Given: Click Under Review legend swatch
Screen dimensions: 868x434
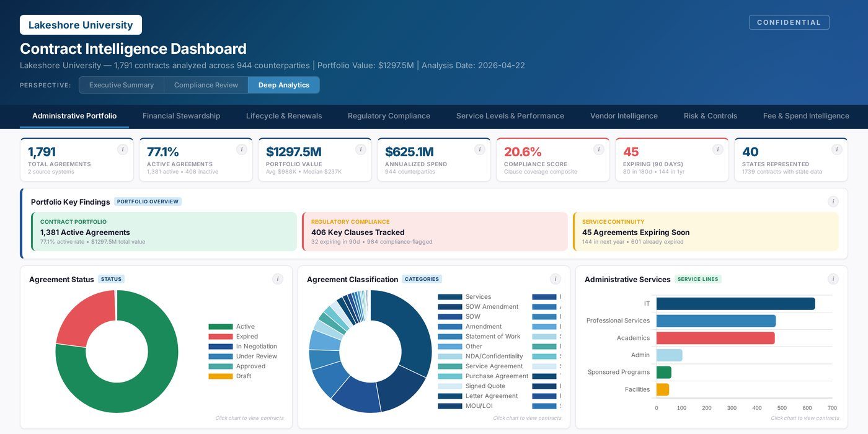Looking at the screenshot, I should [x=220, y=356].
